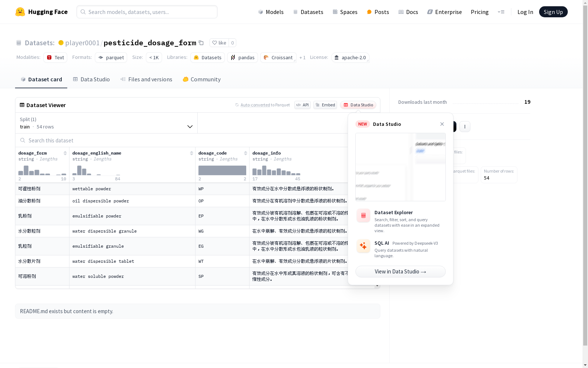Click the Datasets breadcrumb link
The image size is (588, 368).
pyautogui.click(x=39, y=43)
